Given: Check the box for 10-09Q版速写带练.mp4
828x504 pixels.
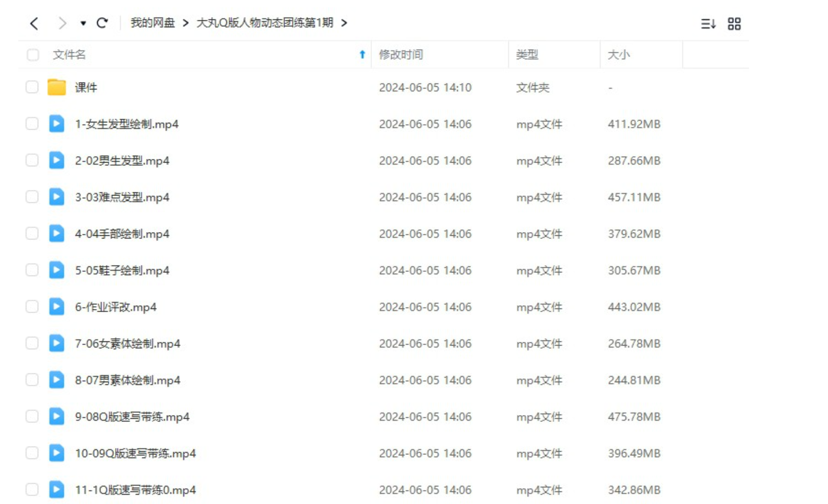Looking at the screenshot, I should point(32,453).
